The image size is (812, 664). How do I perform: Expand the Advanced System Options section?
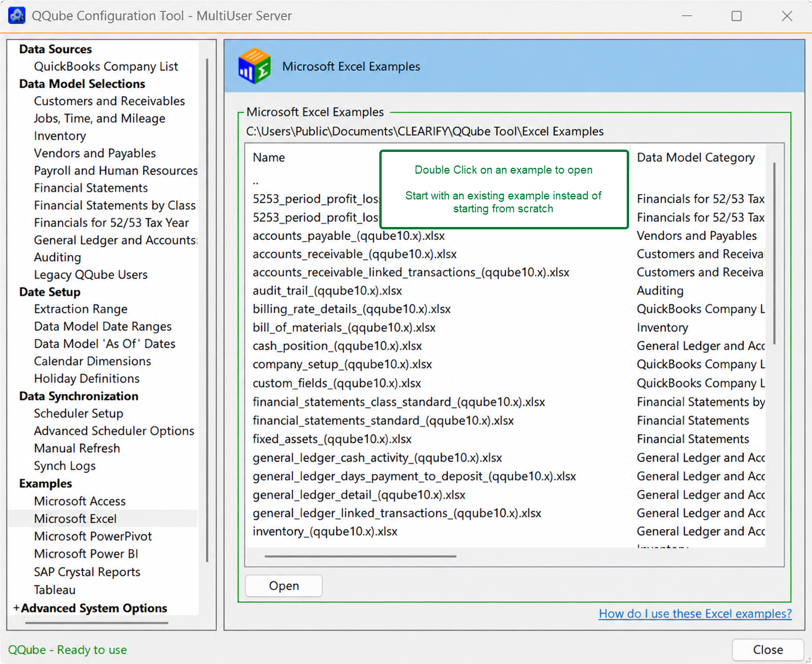click(16, 608)
